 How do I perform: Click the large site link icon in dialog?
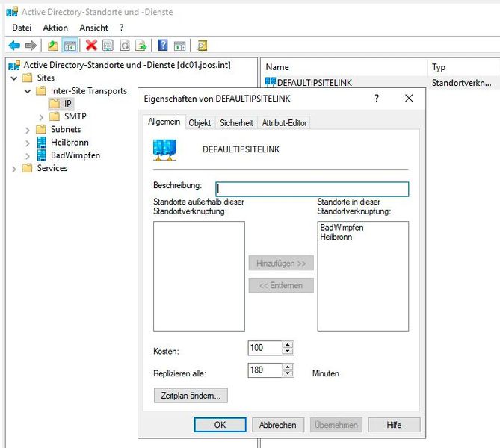coord(164,150)
